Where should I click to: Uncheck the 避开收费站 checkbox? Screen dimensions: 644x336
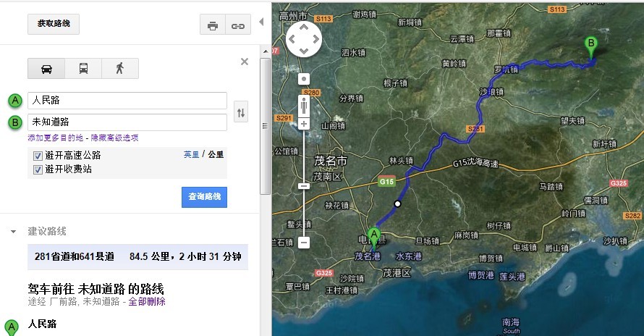pyautogui.click(x=38, y=169)
